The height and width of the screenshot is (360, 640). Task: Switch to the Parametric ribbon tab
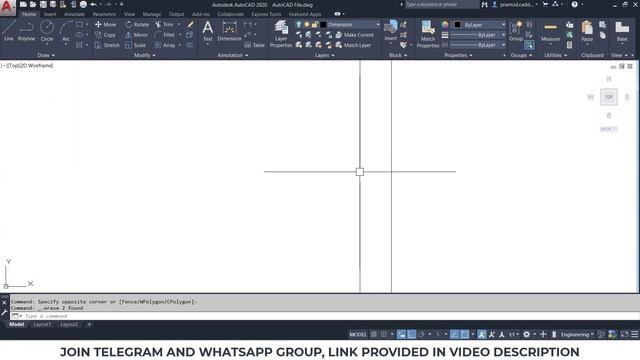tap(104, 14)
